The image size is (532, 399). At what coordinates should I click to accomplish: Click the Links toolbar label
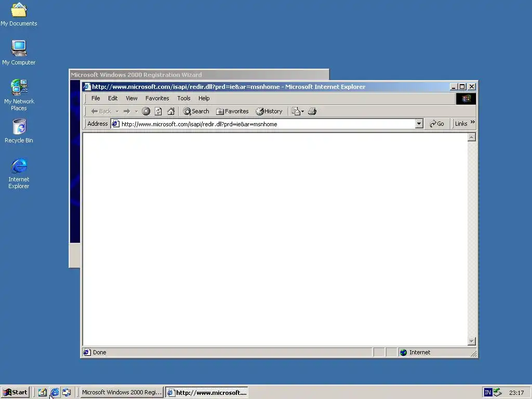point(461,124)
